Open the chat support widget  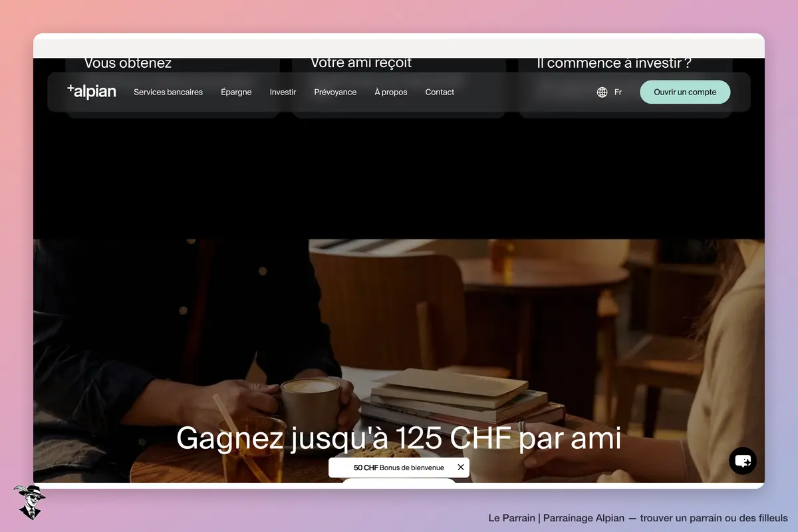(743, 460)
